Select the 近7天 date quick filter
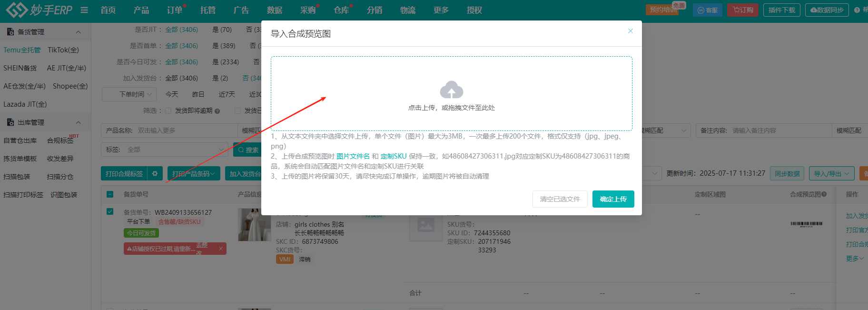 click(x=227, y=94)
